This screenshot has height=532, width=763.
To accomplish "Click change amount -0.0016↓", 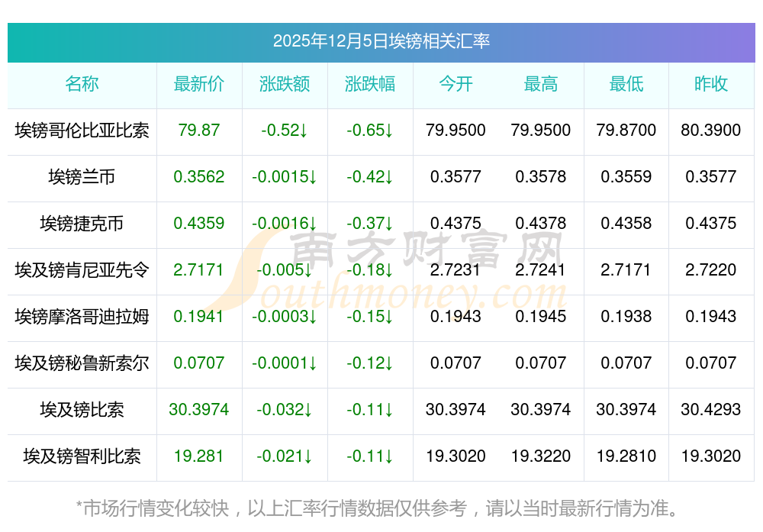I will [285, 224].
